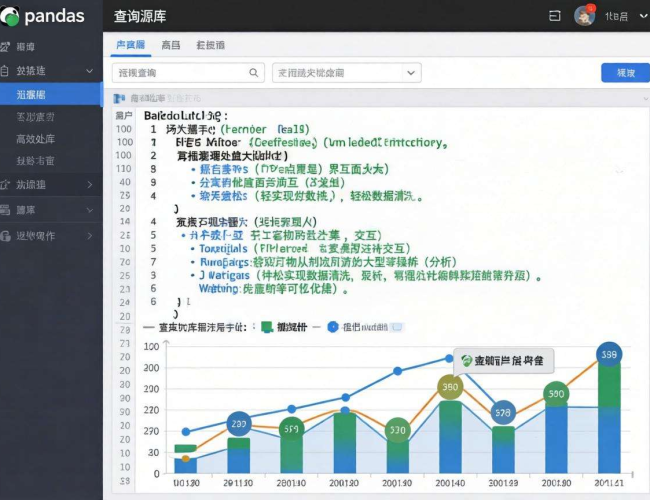650x500 pixels.
Task: Click the tallest bar at the chart's far right
Action: tap(609, 415)
